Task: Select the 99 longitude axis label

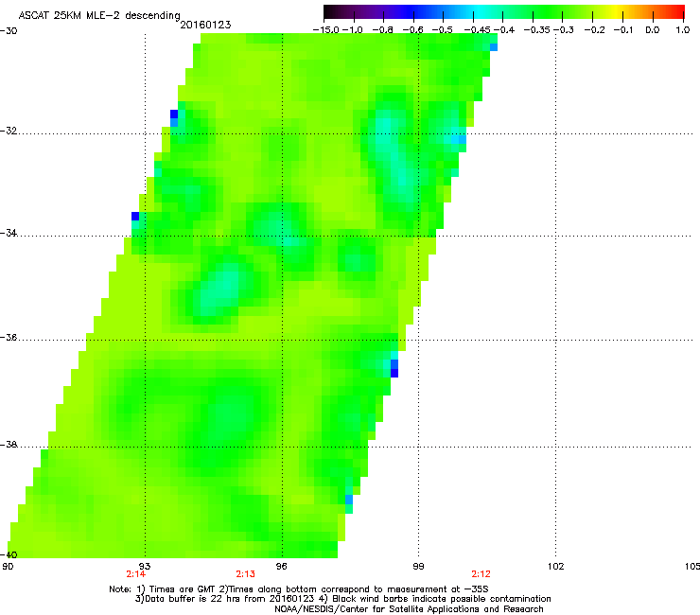Action: coord(418,567)
